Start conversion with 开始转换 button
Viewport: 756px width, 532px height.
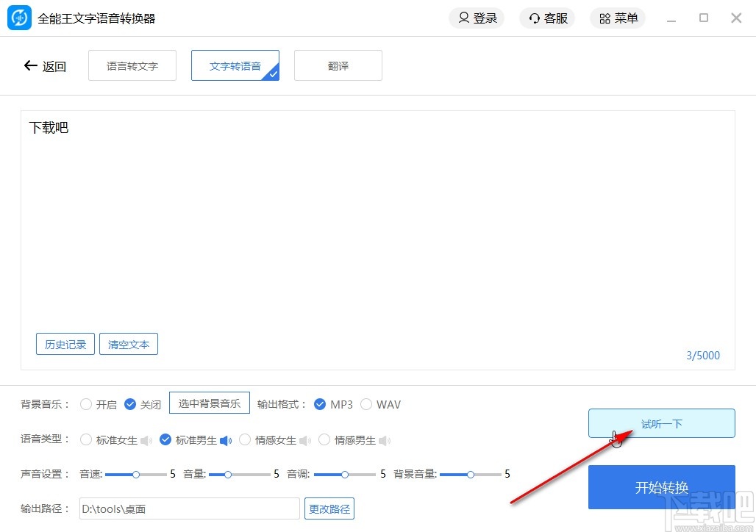661,487
